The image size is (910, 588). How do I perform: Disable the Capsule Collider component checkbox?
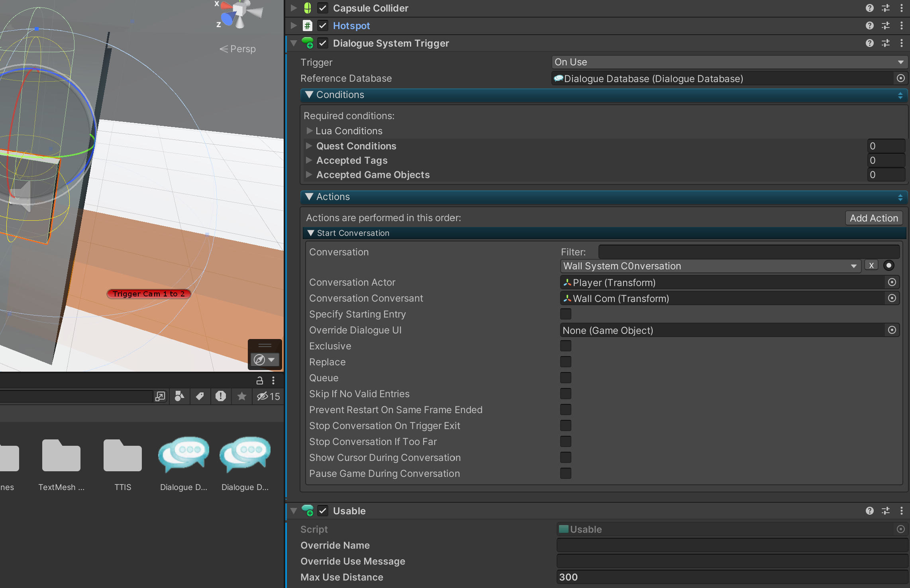(x=323, y=8)
